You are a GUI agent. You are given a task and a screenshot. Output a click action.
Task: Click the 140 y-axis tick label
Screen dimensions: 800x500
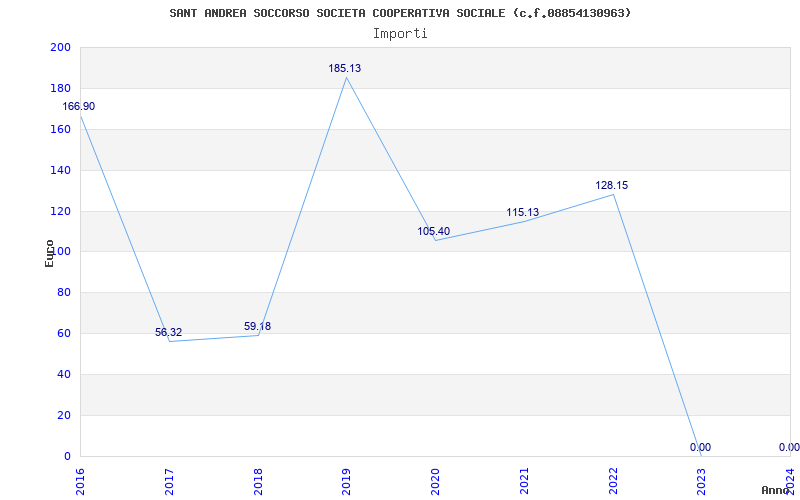click(60, 170)
